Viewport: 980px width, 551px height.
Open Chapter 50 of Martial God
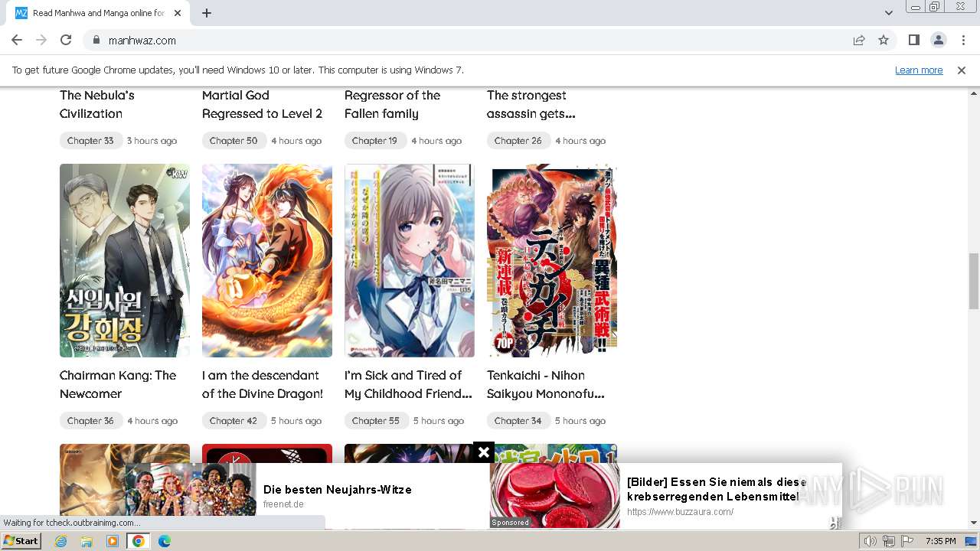click(234, 141)
